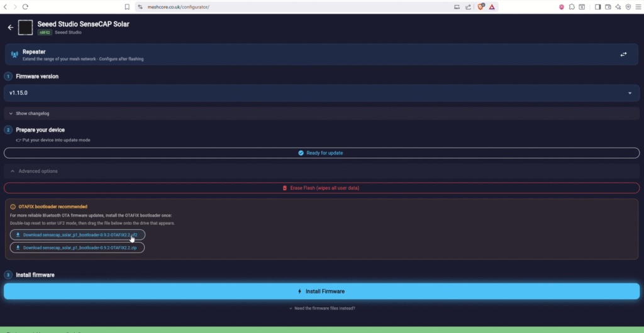Reload the configurator page
The height and width of the screenshot is (333, 644).
pyautogui.click(x=25, y=7)
